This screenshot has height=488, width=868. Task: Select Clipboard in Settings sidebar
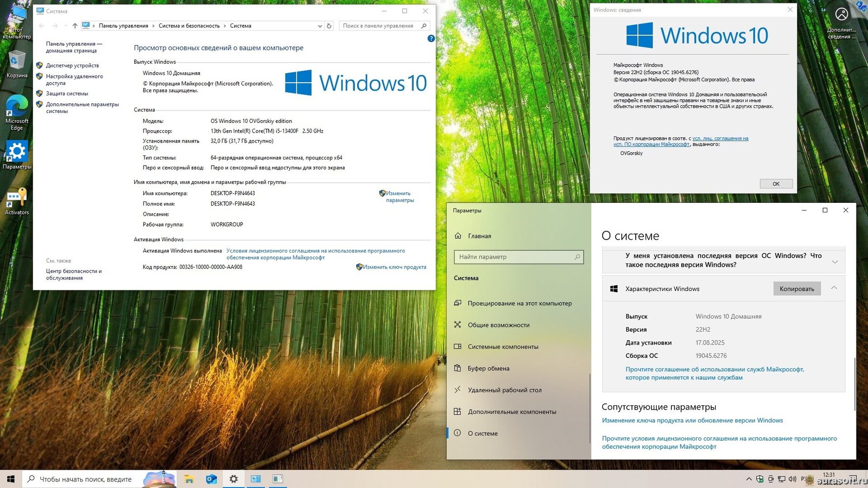[x=488, y=368]
